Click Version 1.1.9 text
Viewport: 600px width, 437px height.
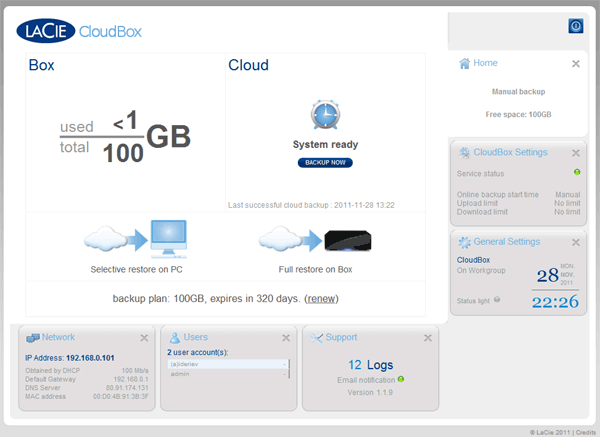(370, 392)
